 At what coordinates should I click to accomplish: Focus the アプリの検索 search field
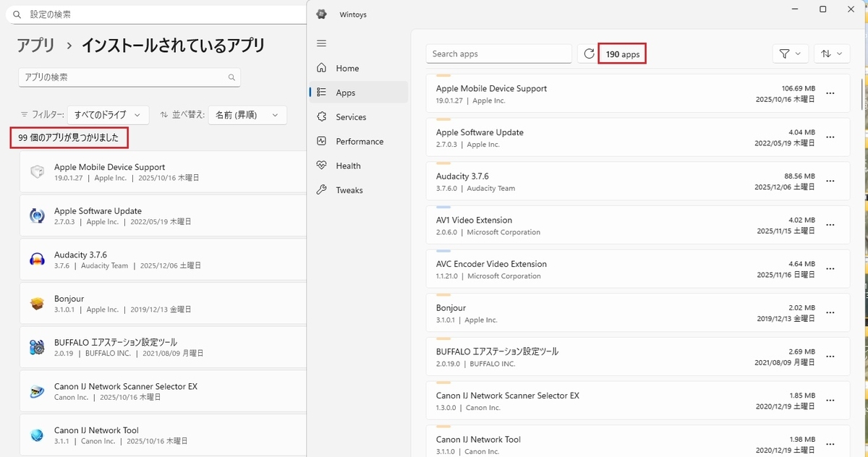129,77
